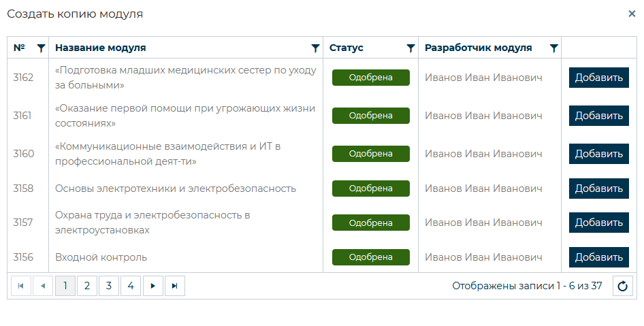This screenshot has height=326, width=644.
Task: Close the Создать копию модуля dialog
Action: (x=632, y=14)
